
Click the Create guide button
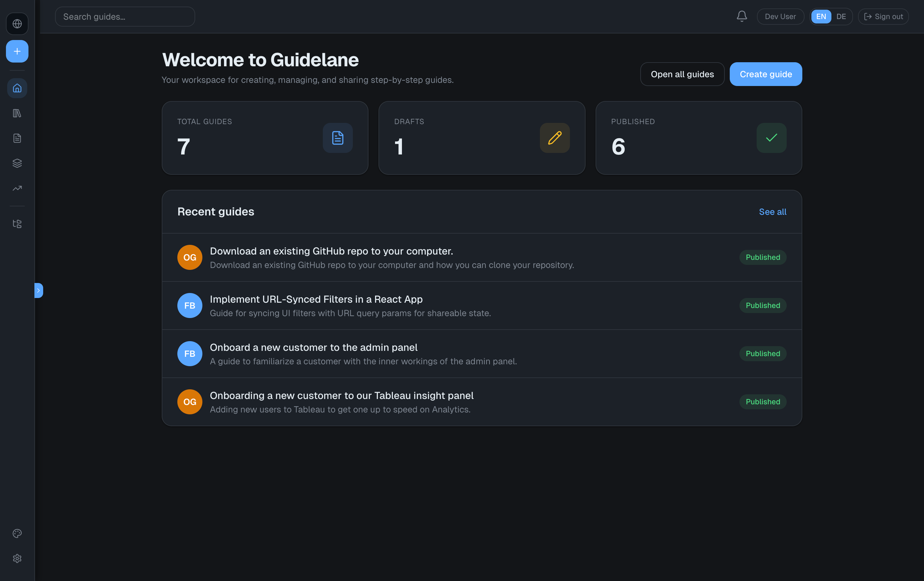pos(765,74)
